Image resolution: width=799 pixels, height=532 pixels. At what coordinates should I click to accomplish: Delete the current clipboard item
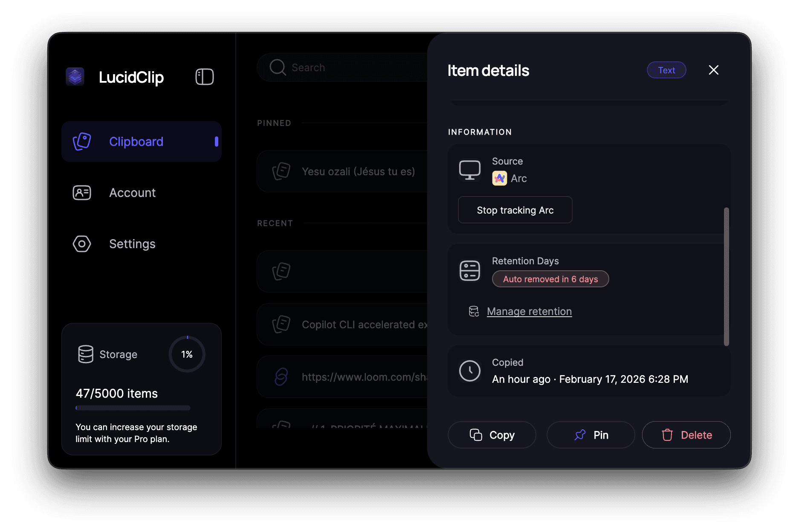pos(686,434)
